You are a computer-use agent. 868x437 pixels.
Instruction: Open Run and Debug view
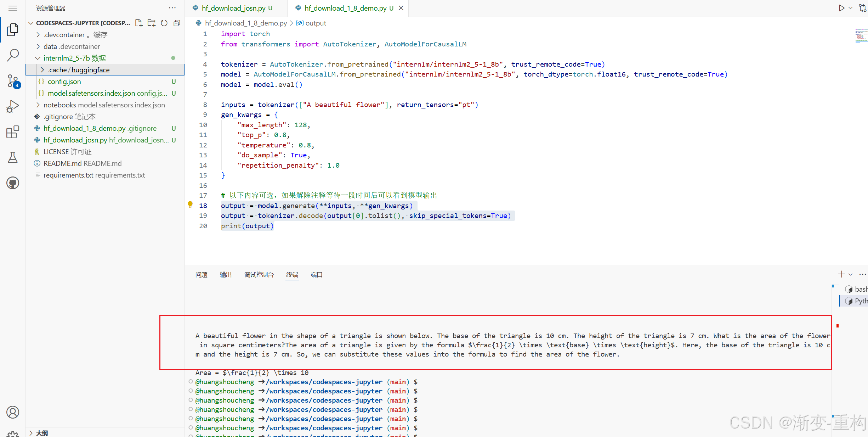13,106
